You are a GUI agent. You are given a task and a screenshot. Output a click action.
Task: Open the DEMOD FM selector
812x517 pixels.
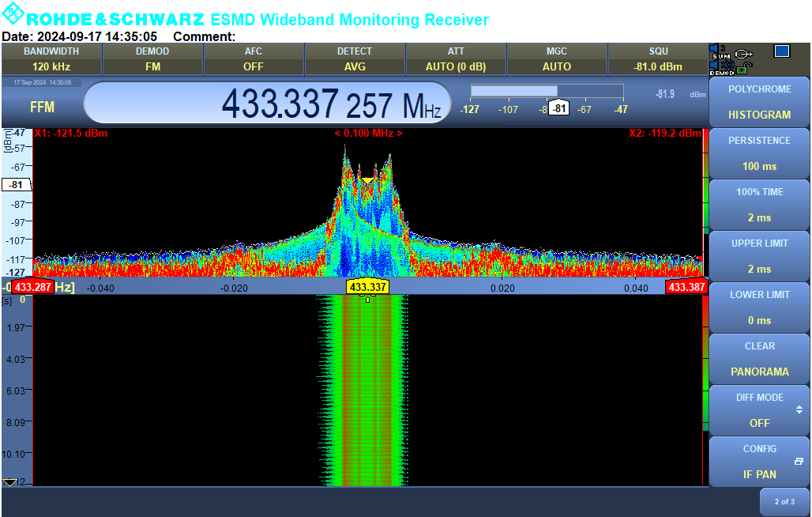[152, 59]
